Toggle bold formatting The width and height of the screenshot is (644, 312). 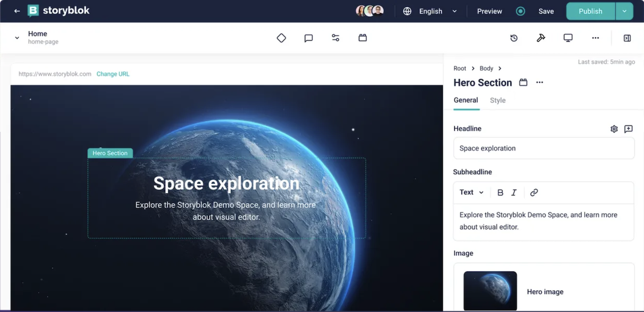(500, 193)
